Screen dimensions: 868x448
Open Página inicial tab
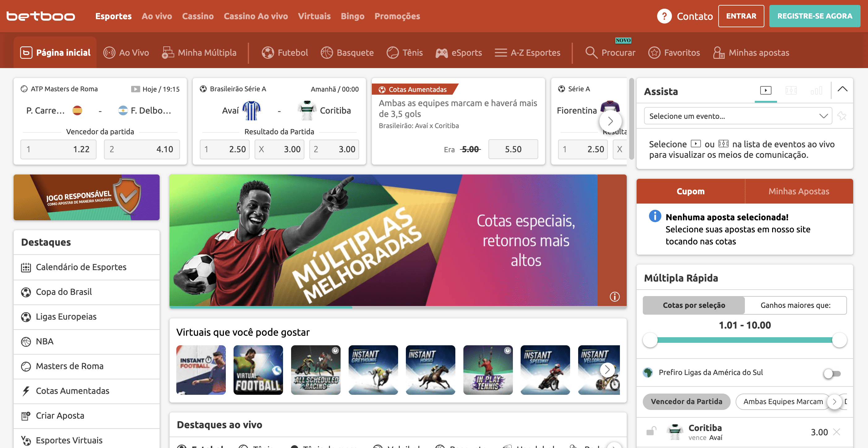point(55,53)
